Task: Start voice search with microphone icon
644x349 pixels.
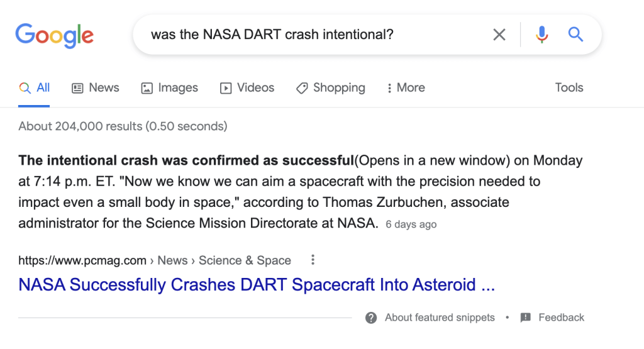Action: click(x=541, y=35)
